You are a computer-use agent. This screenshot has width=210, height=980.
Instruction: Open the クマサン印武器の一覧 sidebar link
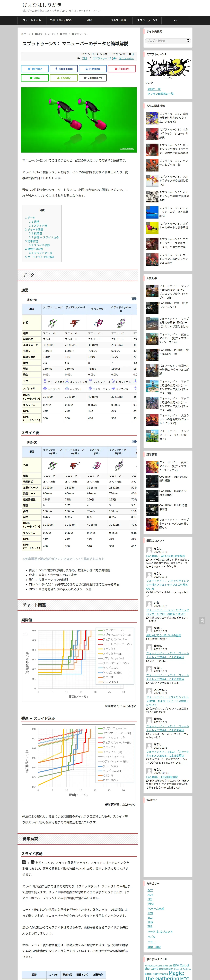[160, 94]
